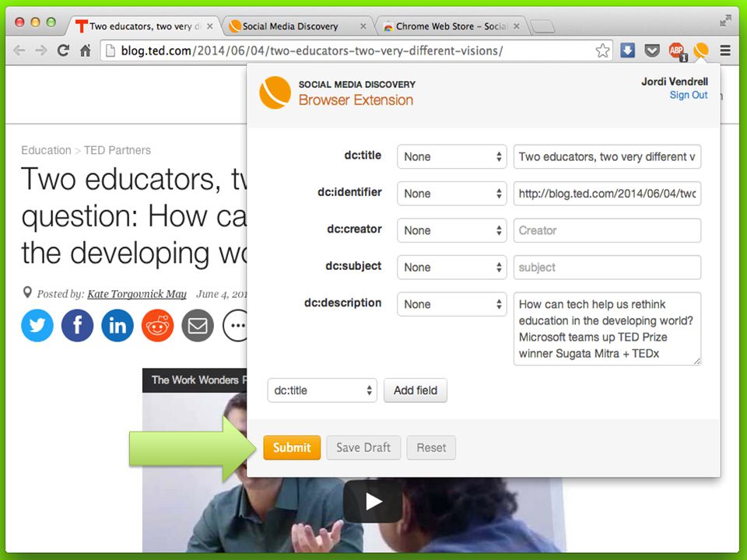Open the Adblock Plus extension icon
This screenshot has width=747, height=560.
pos(677,51)
